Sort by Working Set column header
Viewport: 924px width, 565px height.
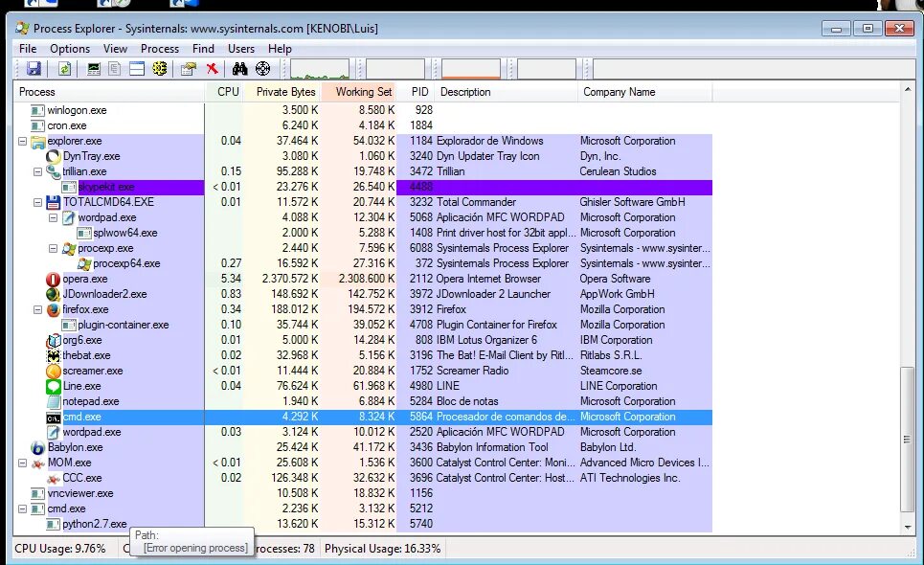tap(359, 92)
